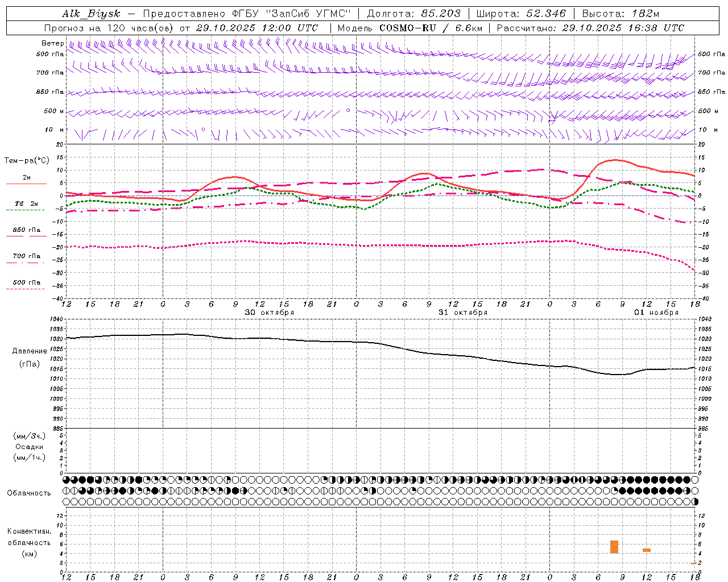Viewport: 728px width, 582px height.
Task: Click the station title Alk_Biysk
Action: [91, 14]
